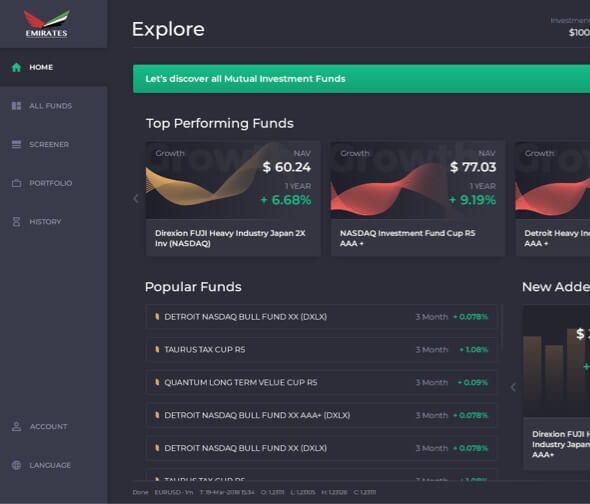Click the + 6.68% one-year return

coord(286,200)
